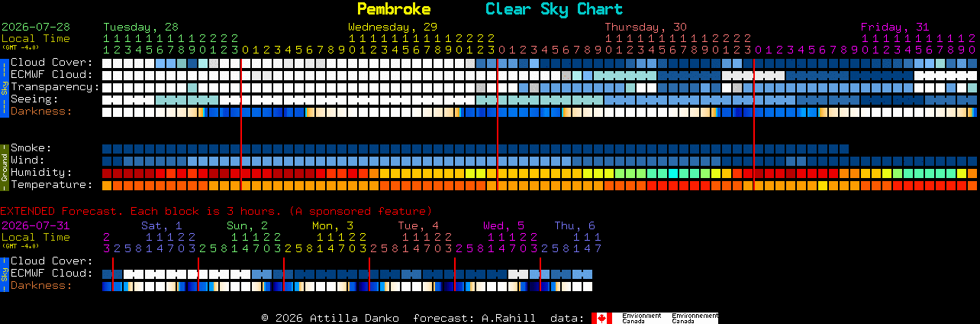Select the Thursday, 30 day header

click(x=646, y=27)
